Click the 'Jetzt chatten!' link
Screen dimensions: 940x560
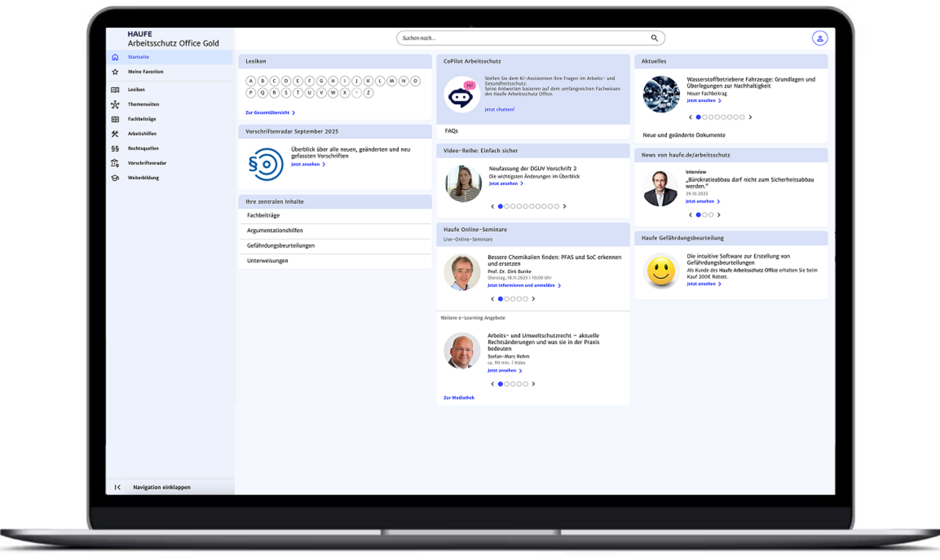pos(499,109)
